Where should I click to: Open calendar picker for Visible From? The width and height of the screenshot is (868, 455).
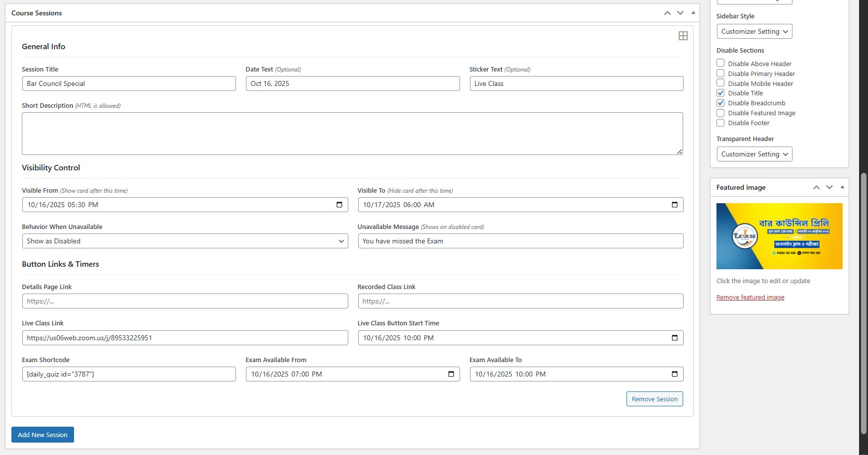pos(339,205)
